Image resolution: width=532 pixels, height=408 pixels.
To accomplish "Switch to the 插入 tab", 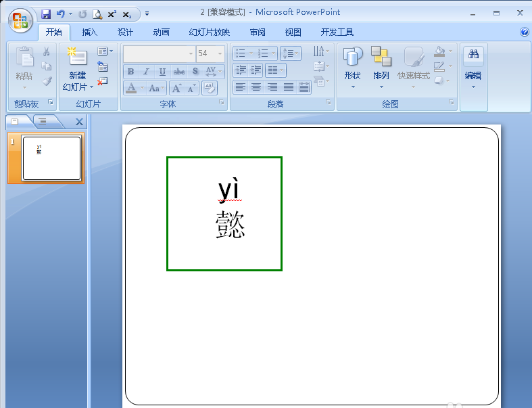I will 90,32.
